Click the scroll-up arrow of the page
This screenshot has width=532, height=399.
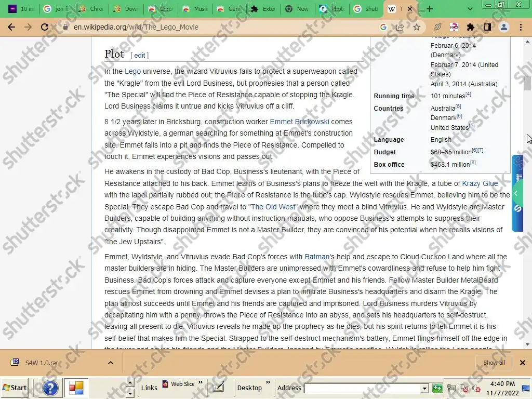[527, 42]
